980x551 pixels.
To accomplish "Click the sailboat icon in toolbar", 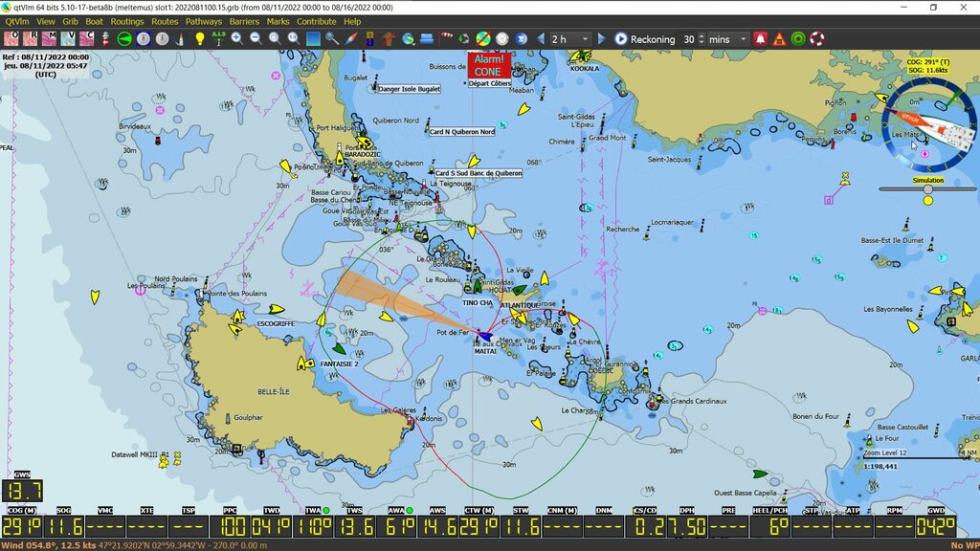I will [x=181, y=38].
